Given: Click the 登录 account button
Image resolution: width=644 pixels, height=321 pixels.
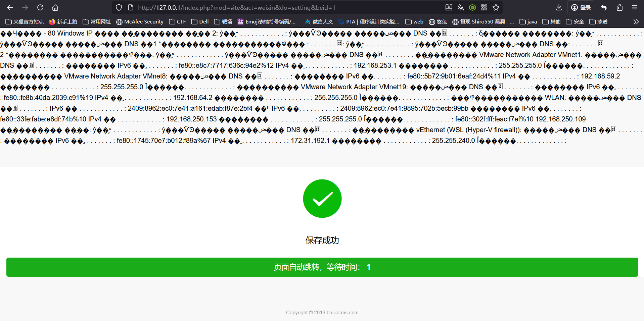Looking at the screenshot, I should point(581,7).
